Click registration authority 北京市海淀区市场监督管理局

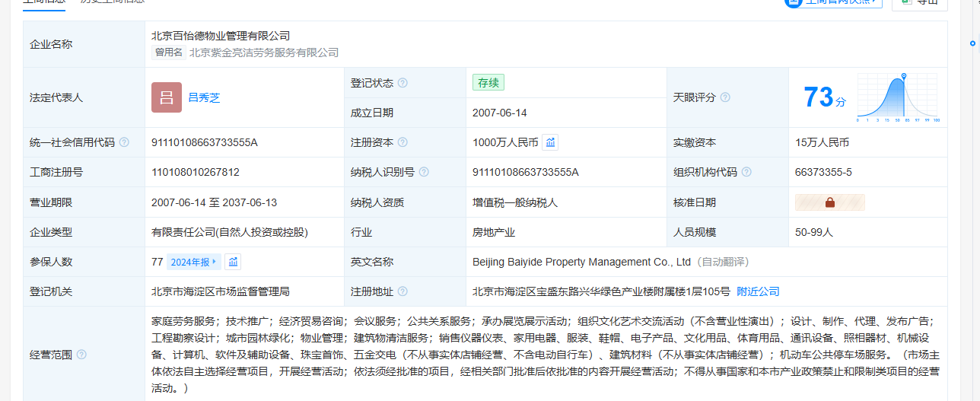(x=221, y=291)
